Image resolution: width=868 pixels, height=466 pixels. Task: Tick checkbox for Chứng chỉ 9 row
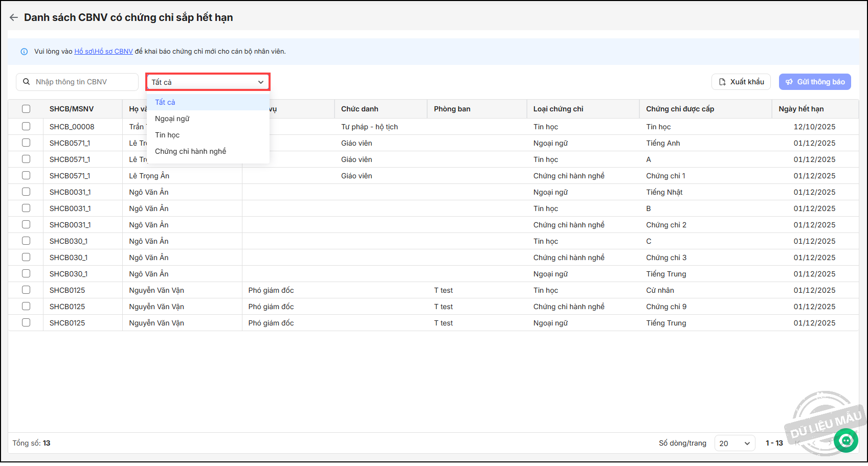26,306
